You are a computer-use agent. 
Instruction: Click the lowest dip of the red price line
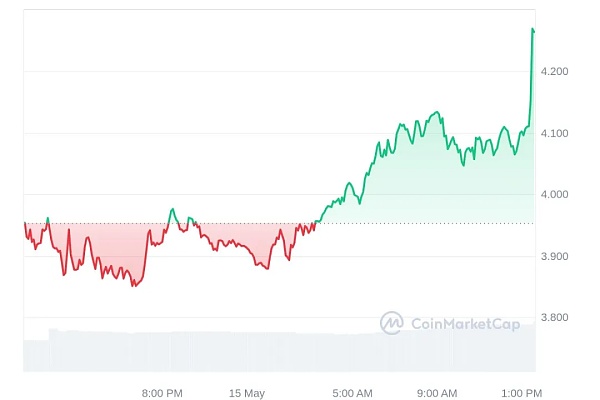pyautogui.click(x=133, y=286)
